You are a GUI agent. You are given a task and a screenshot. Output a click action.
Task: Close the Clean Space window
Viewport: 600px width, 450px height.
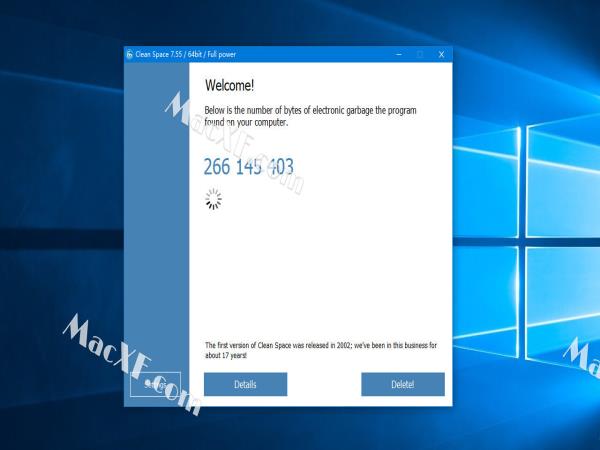[x=441, y=54]
